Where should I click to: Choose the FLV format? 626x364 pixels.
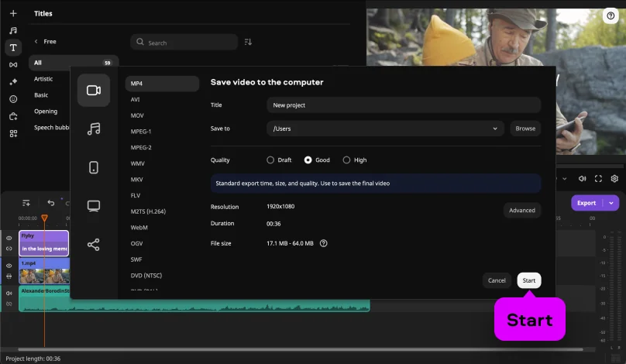click(136, 195)
